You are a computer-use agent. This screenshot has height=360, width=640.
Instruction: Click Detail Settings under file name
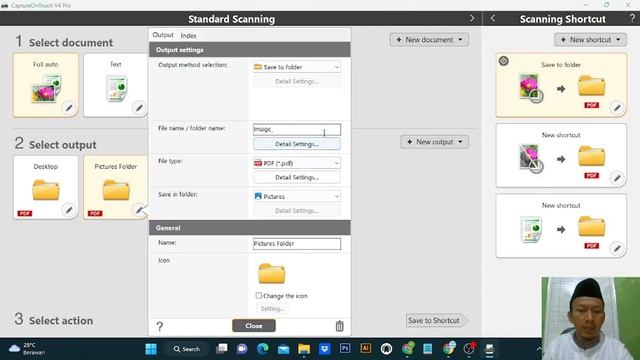point(297,144)
